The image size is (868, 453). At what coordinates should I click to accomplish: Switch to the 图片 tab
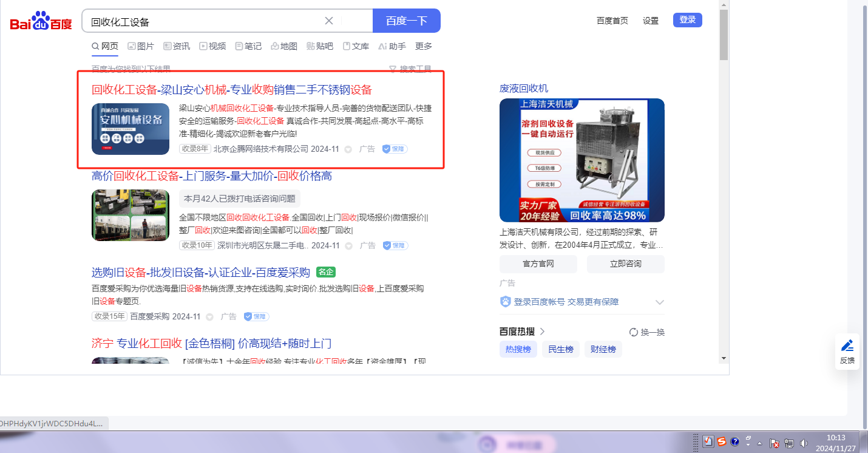click(141, 46)
